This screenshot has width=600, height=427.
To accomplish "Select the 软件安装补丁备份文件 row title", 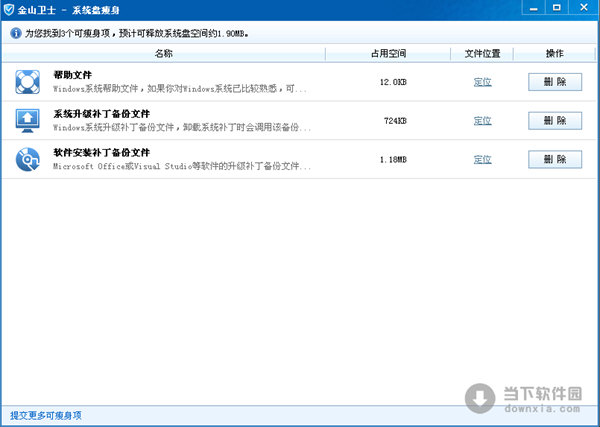I will [x=101, y=152].
